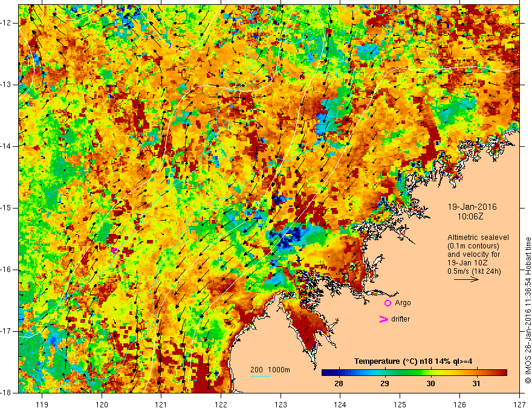Click the 'Argo' legend label
This screenshot has width=532, height=411.
(x=403, y=303)
